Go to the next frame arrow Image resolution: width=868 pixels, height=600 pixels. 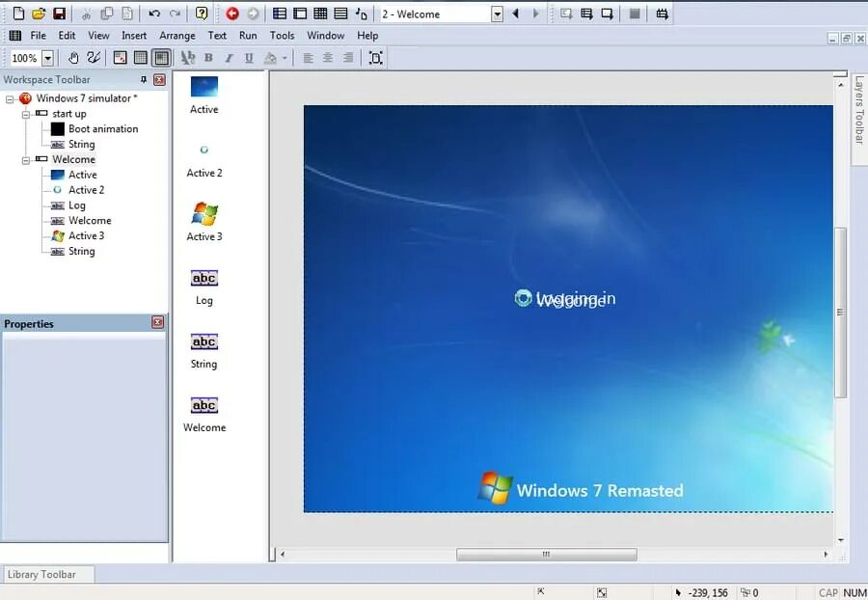tap(535, 14)
